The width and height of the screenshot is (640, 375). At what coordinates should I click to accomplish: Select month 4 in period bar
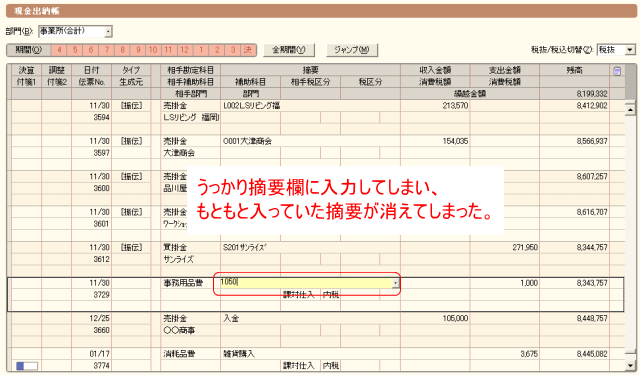(x=59, y=50)
